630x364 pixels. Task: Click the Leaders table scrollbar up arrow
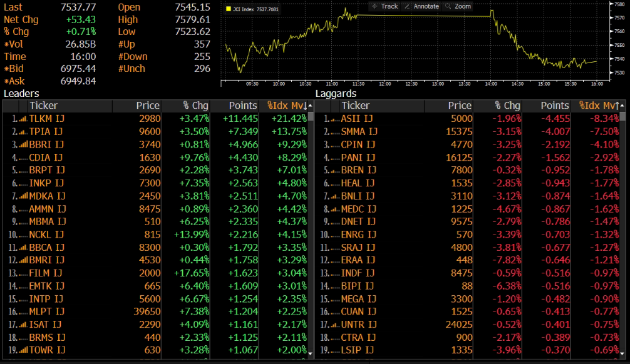click(310, 106)
